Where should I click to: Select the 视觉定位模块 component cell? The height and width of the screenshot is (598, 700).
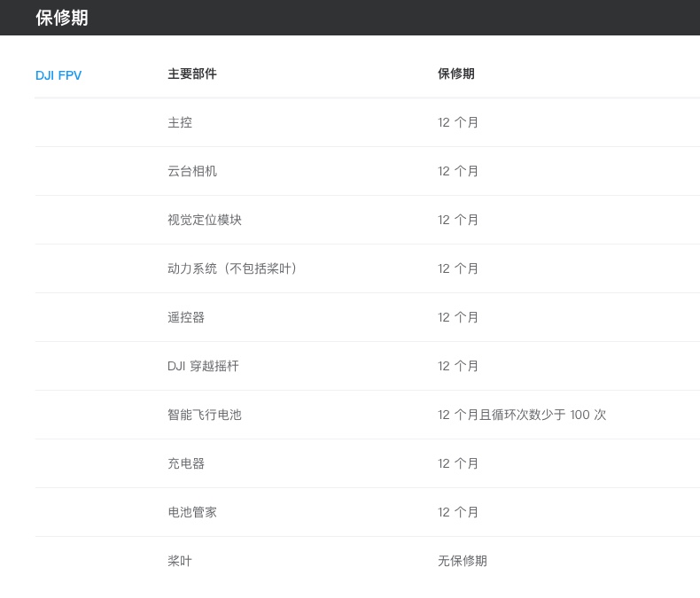(x=205, y=220)
